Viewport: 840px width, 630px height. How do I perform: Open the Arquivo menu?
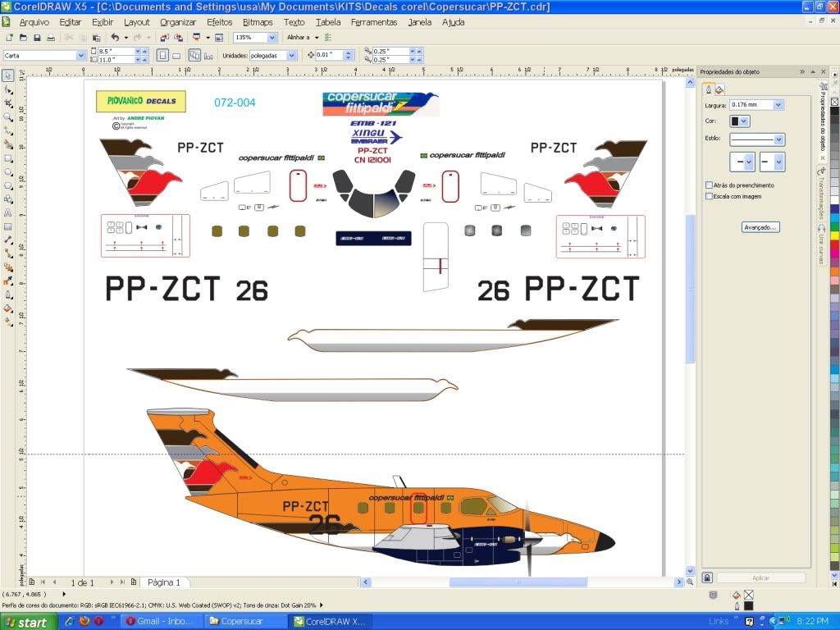click(34, 22)
